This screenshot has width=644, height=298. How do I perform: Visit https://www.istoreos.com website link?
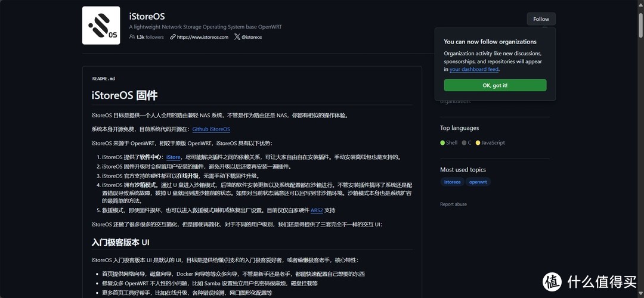(x=203, y=37)
